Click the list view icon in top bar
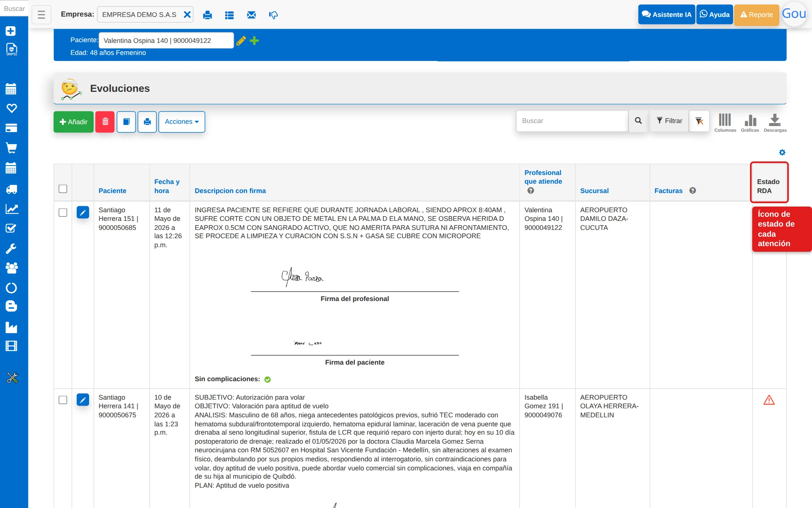Viewport: 812px width, 508px height. 229,15
